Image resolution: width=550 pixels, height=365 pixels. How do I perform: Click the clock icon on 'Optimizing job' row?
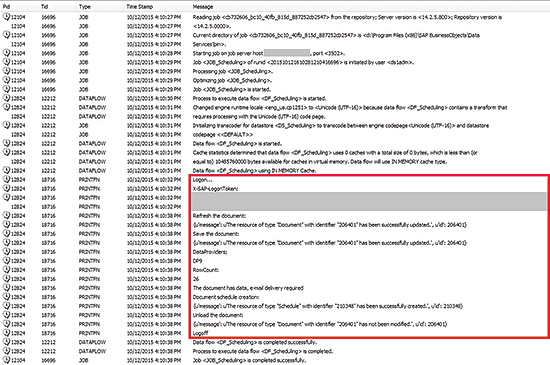(x=6, y=80)
